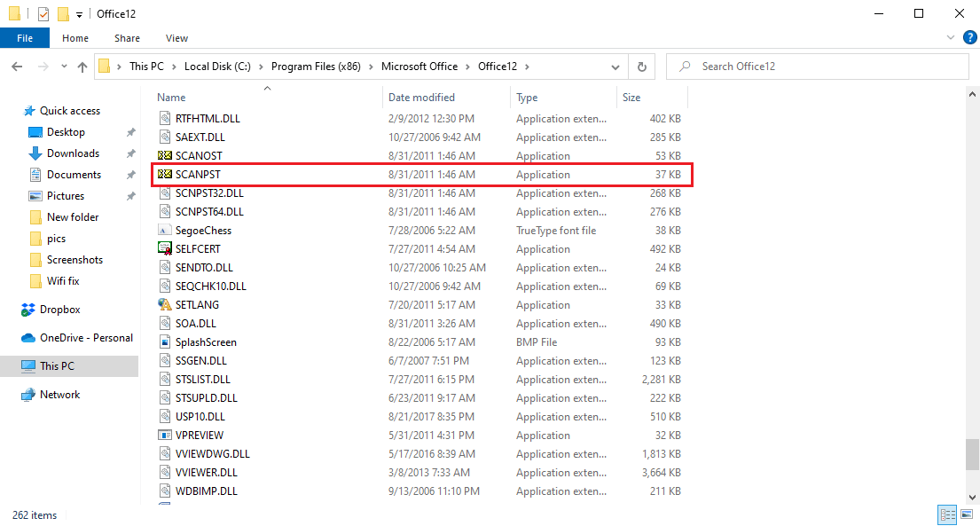Select the WDBIMP.DLL file
Viewport: 980px width, 526px height.
[207, 491]
